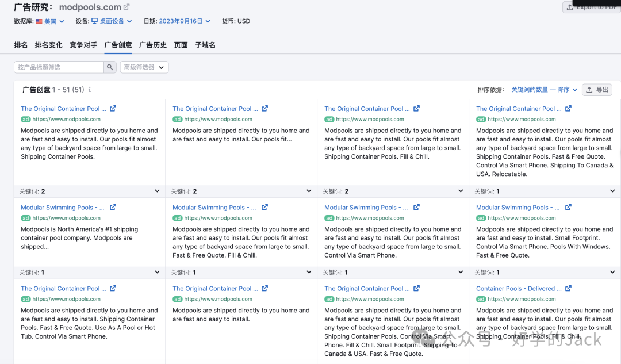
Task: Switch to the 竞争对手 tab
Action: (x=83, y=45)
